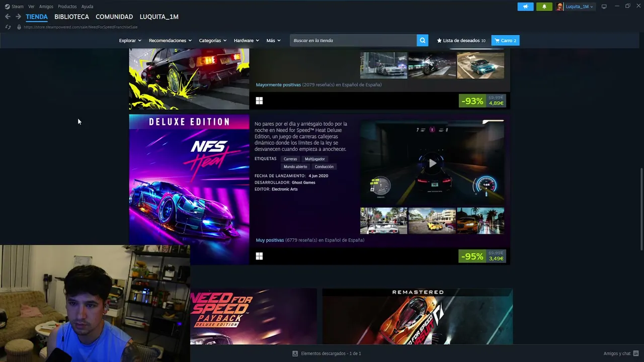The height and width of the screenshot is (362, 644).
Task: Go forward with the right arrow
Action: pyautogui.click(x=18, y=17)
